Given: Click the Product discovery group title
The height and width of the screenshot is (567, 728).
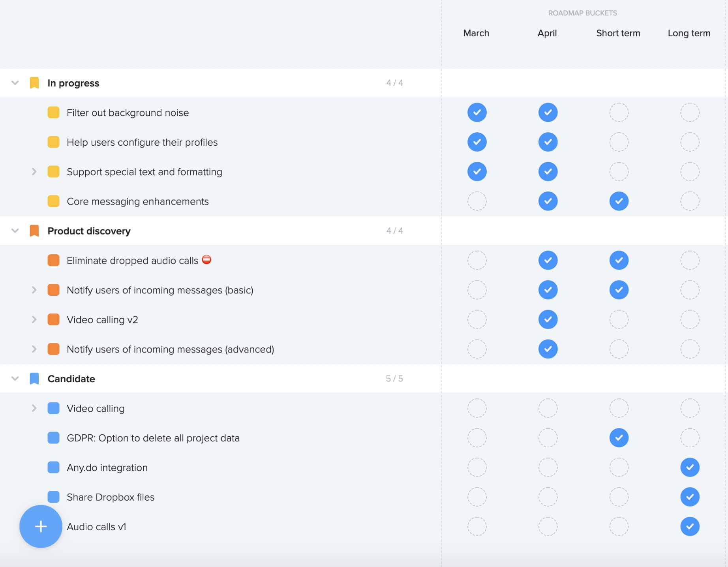Looking at the screenshot, I should pyautogui.click(x=89, y=231).
